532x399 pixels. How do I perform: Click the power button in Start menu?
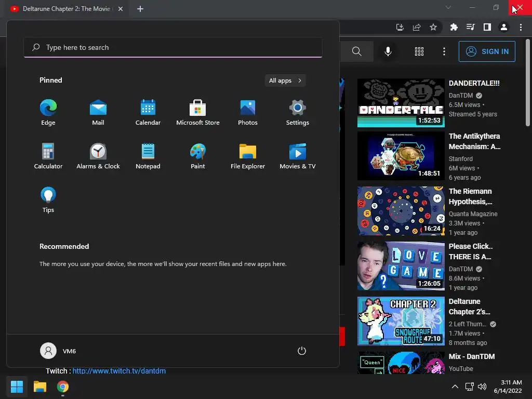coord(302,351)
